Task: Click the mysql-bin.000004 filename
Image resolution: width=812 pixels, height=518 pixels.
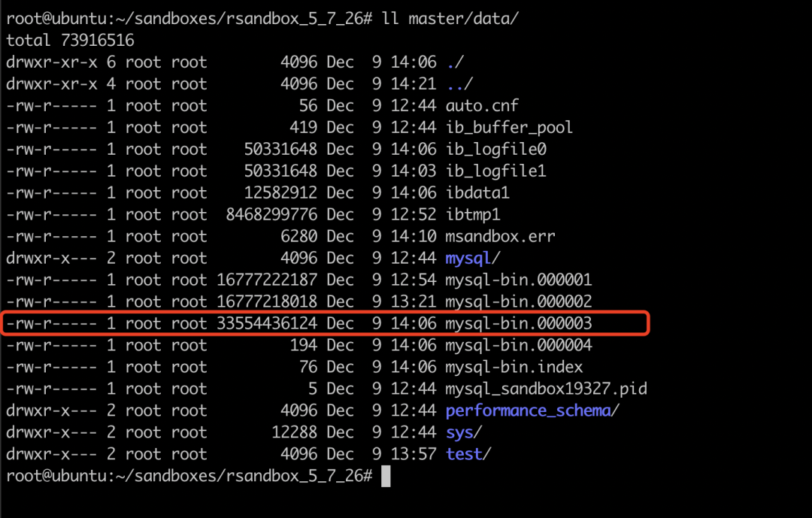Action: pyautogui.click(x=519, y=346)
